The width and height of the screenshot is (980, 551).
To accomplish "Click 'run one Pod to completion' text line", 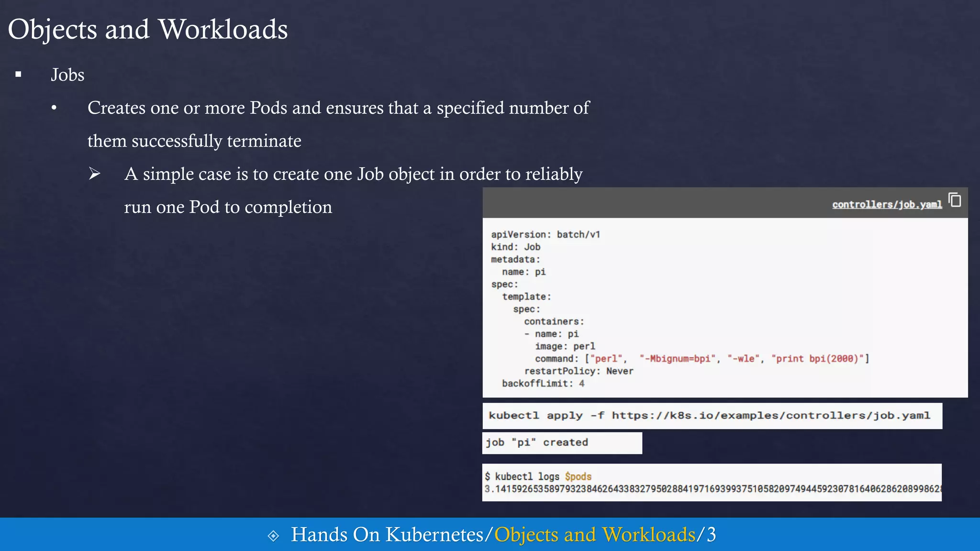I will [228, 207].
